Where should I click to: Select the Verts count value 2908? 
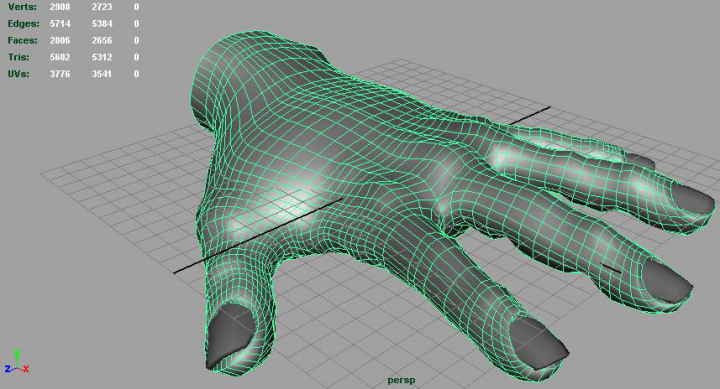[x=60, y=7]
